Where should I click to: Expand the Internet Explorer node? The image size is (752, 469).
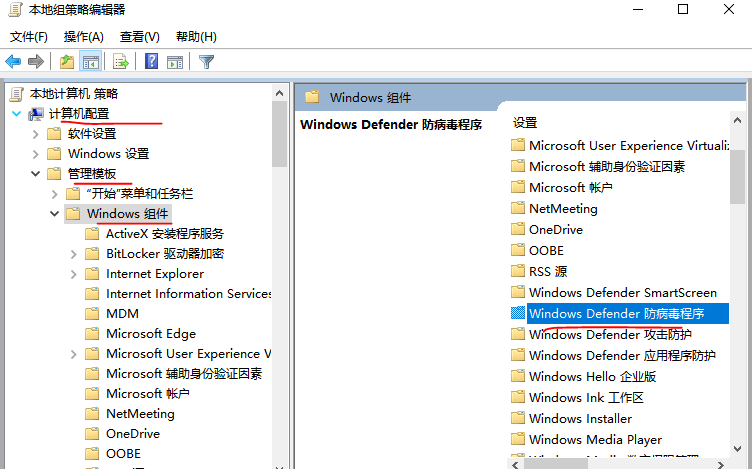(73, 274)
